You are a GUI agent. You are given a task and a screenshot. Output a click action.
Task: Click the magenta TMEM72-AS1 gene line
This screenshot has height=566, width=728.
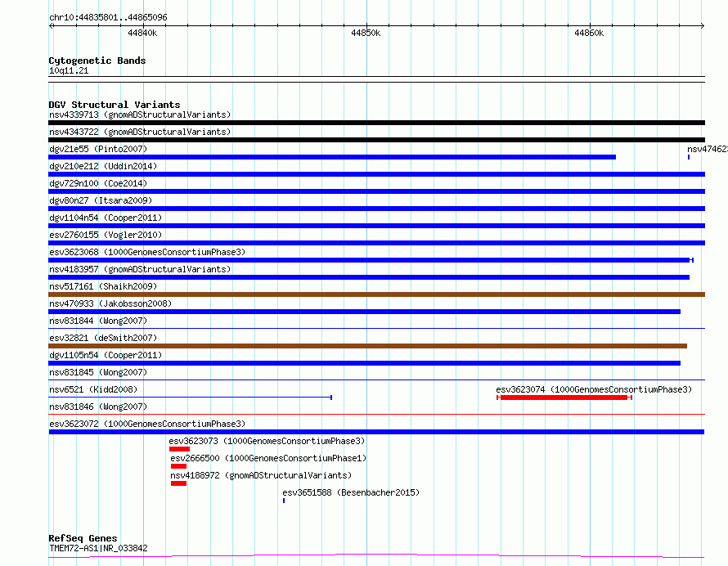[x=376, y=556]
